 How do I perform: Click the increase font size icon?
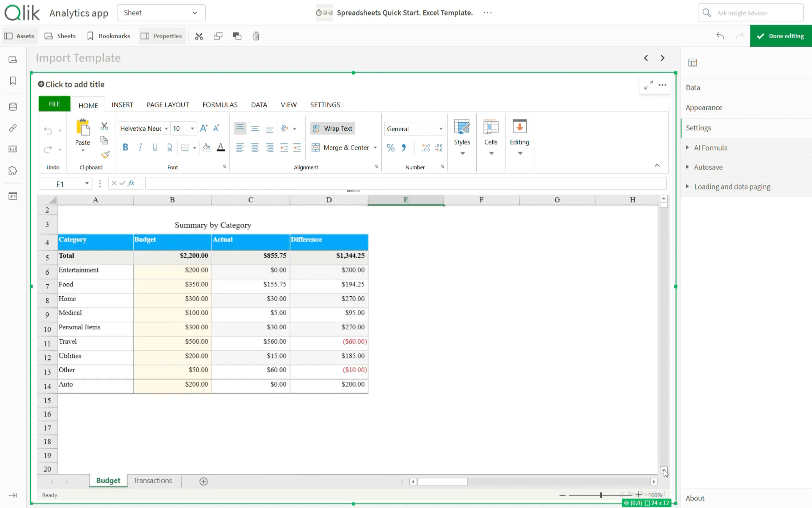[x=203, y=128]
